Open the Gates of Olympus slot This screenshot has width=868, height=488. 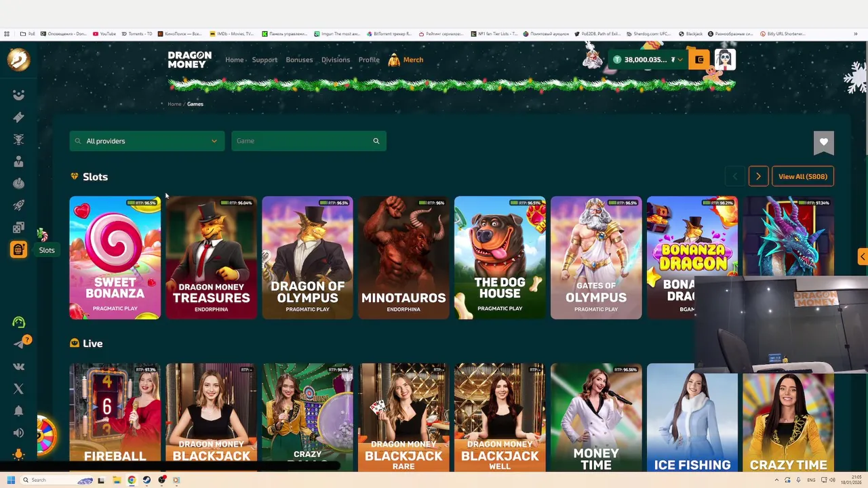coord(596,258)
